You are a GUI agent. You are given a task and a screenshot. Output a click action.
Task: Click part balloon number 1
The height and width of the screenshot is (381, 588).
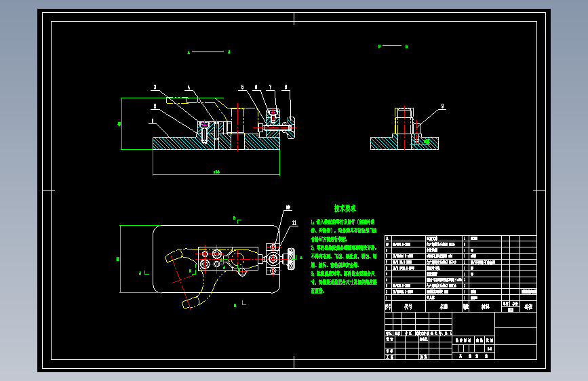pos(153,121)
